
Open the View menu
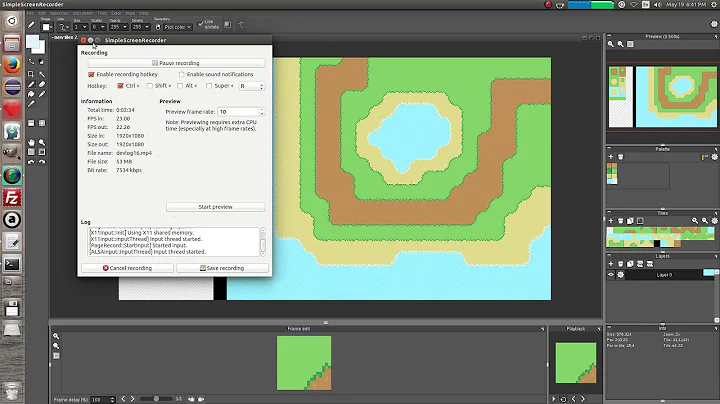tap(130, 13)
